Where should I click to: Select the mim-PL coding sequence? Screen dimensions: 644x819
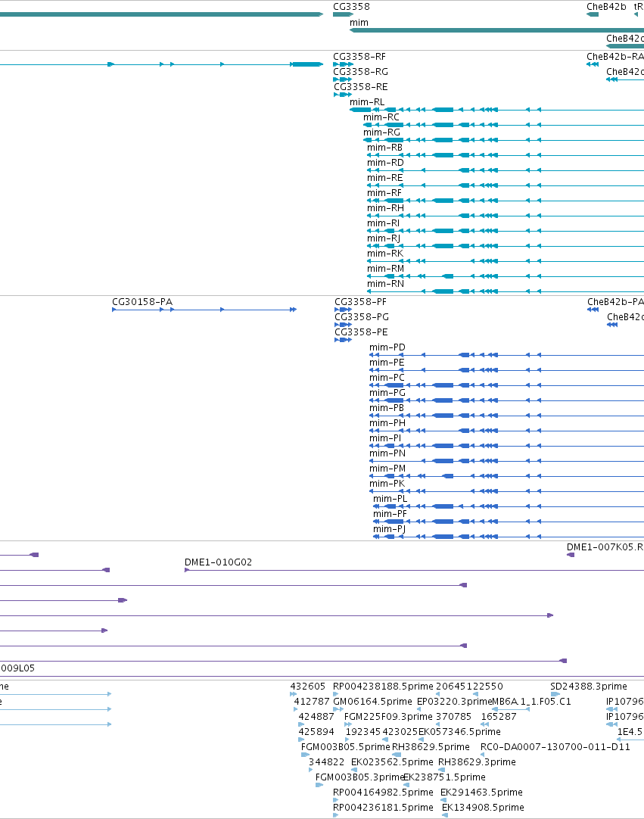coord(390,499)
